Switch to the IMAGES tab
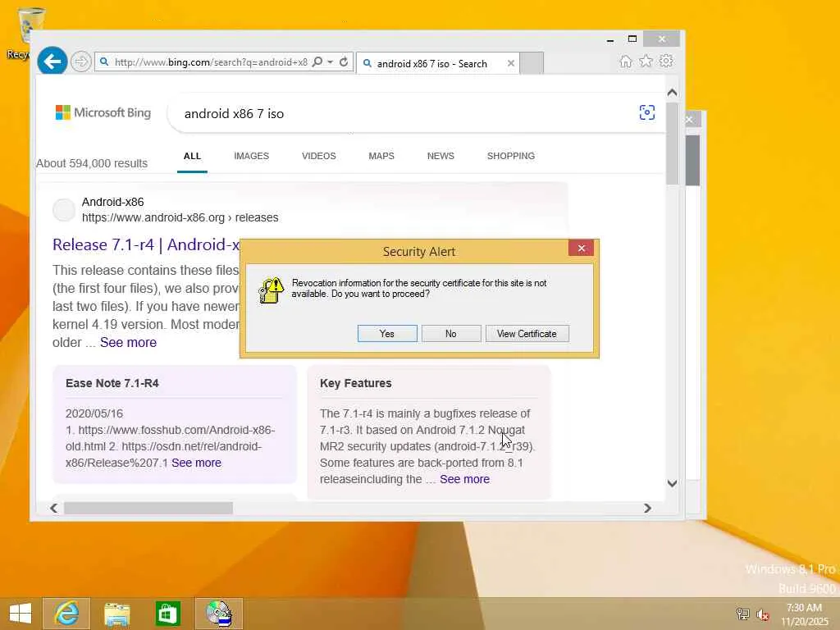840x630 pixels. click(251, 156)
